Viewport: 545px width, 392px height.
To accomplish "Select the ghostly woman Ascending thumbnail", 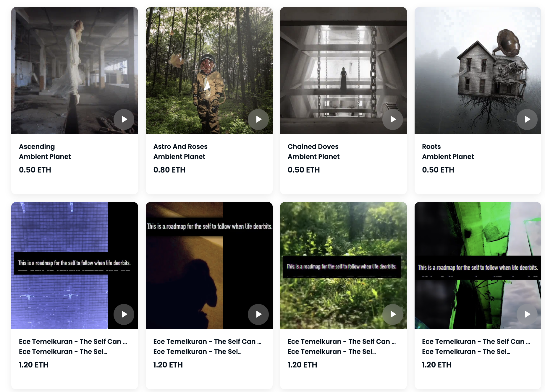I will coord(75,70).
